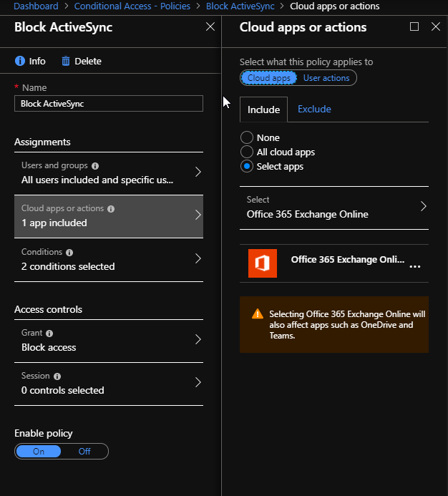Image resolution: width=448 pixels, height=496 pixels.
Task: Maximize the Cloud apps or actions blade
Action: coord(414,26)
